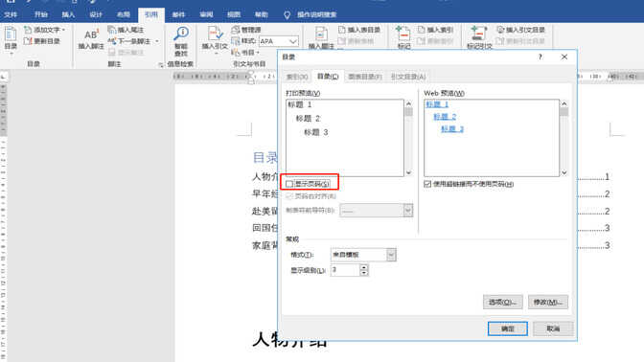Switch to the 开始 ribbon tab

(41, 14)
